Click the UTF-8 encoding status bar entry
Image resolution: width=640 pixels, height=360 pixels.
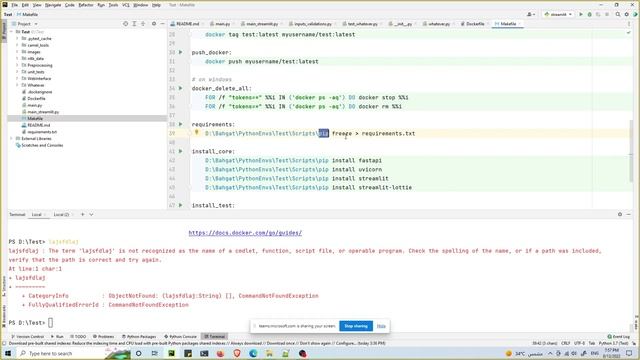[x=580, y=343]
